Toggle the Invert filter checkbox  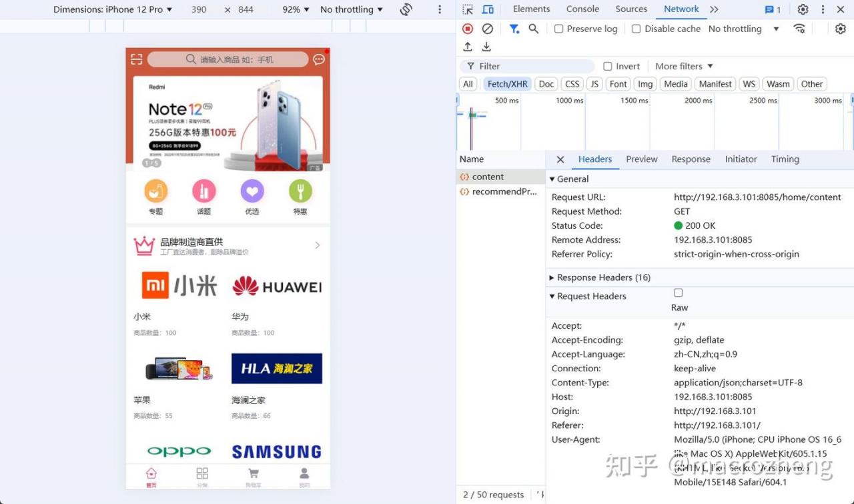point(608,66)
